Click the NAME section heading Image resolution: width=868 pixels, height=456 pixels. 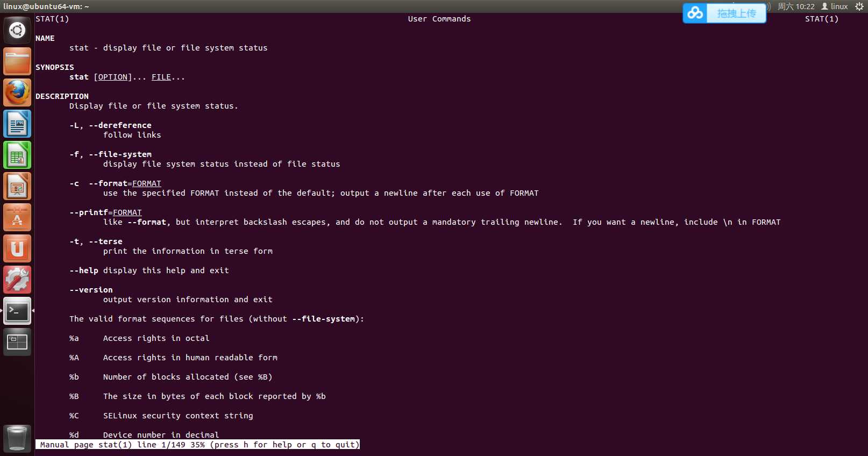point(45,38)
